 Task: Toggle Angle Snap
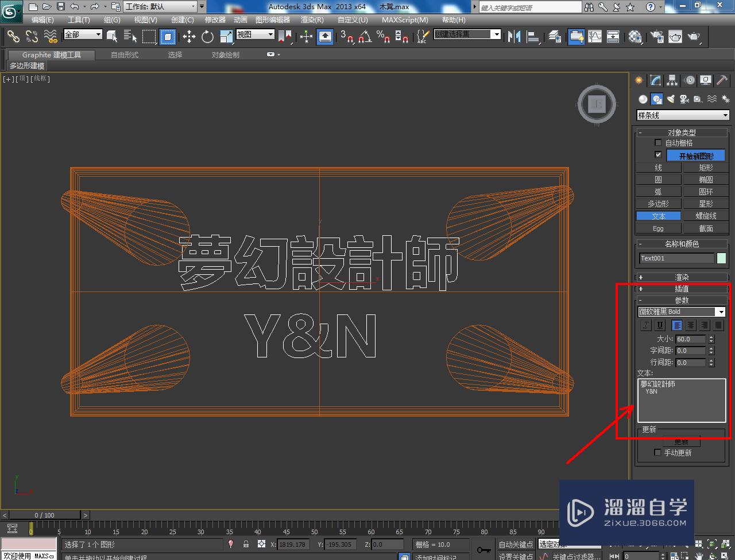pyautogui.click(x=365, y=37)
